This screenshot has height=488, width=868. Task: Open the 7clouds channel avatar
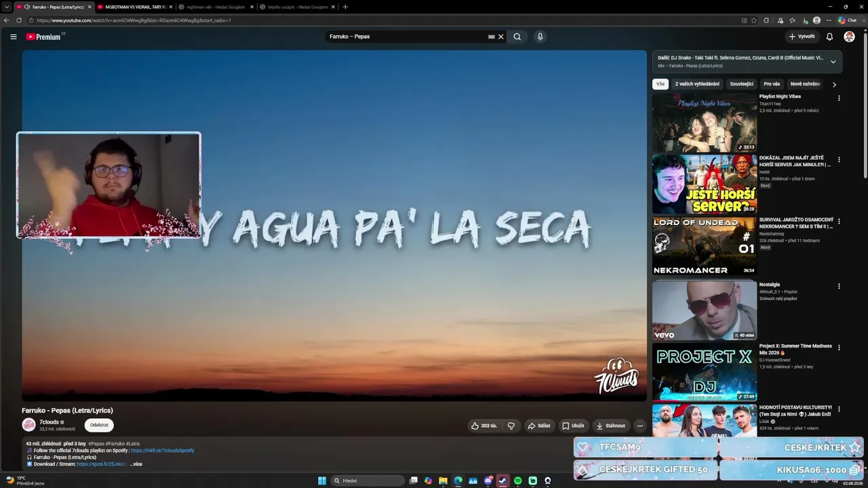[28, 425]
